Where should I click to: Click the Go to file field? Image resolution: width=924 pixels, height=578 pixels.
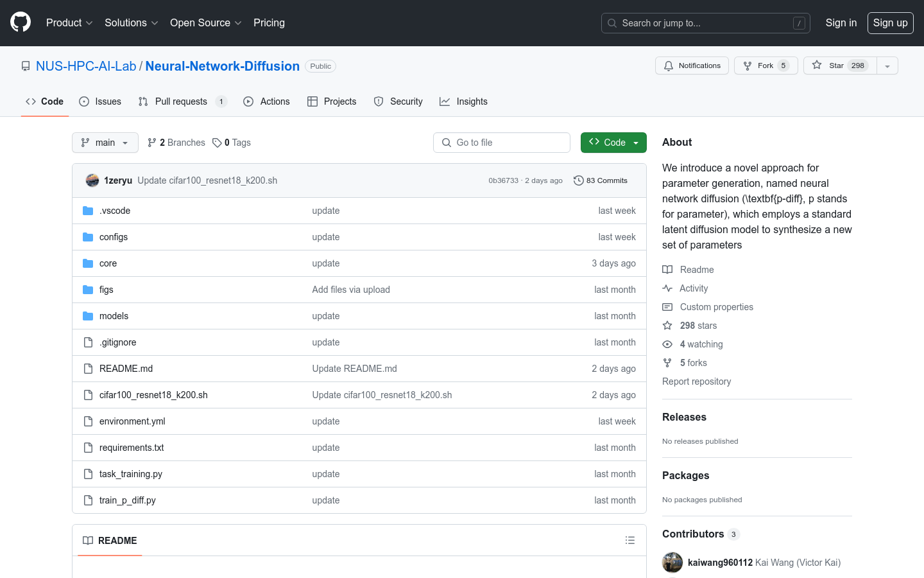click(x=502, y=143)
